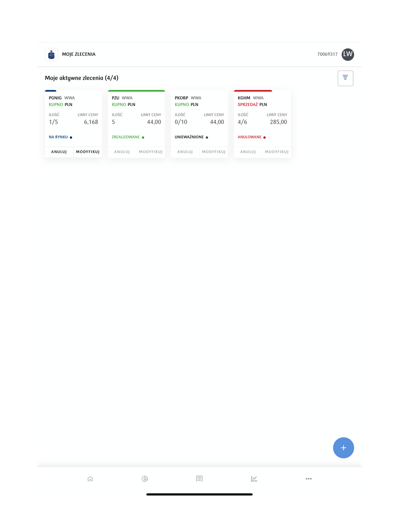Click 'Moje aktywne zlecenia (4/4)' heading
399x532 pixels.
tap(82, 78)
